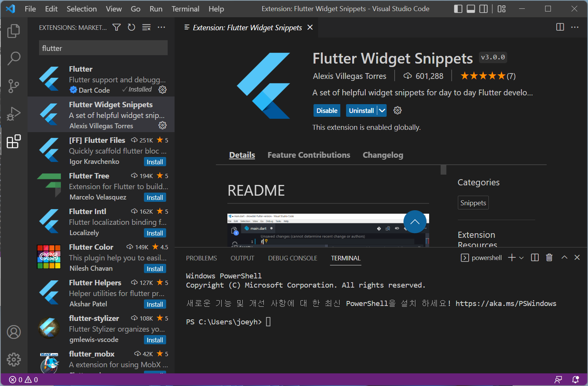Split the editor right
Viewport: 588px width, 386px height.
point(560,27)
